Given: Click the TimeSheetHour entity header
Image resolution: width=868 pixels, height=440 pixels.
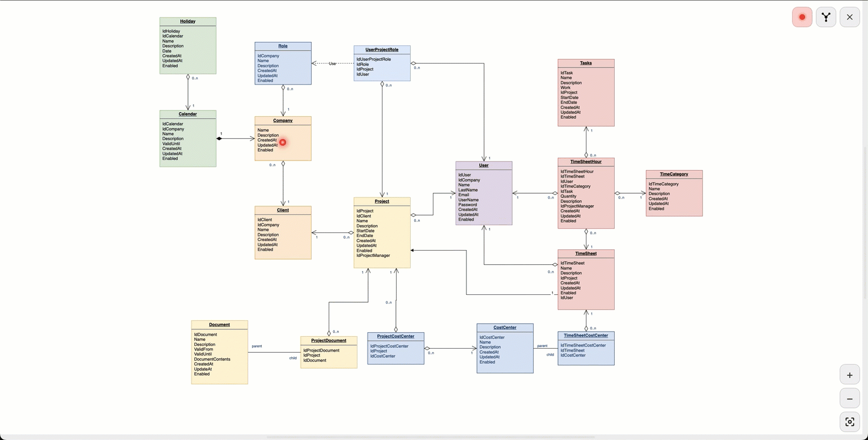Looking at the screenshot, I should [586, 162].
